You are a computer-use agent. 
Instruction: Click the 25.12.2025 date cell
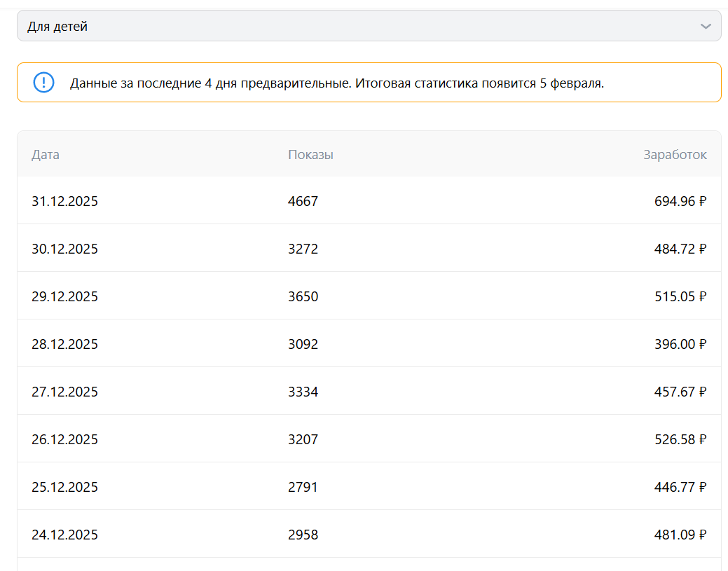[x=64, y=488]
